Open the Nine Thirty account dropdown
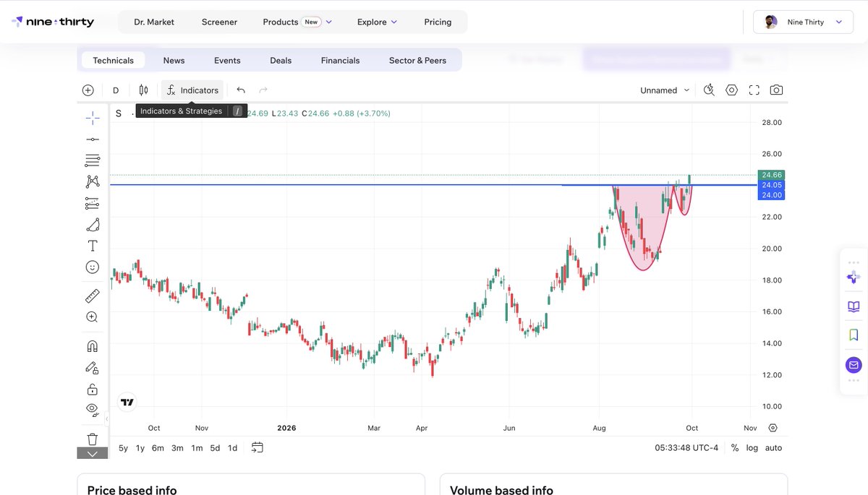This screenshot has height=495, width=868. tap(804, 22)
